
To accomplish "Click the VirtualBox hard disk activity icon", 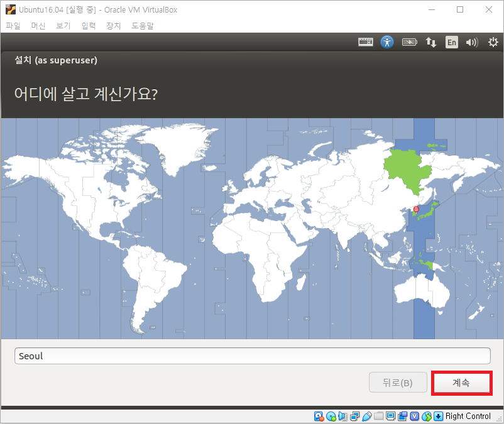I will 319,416.
